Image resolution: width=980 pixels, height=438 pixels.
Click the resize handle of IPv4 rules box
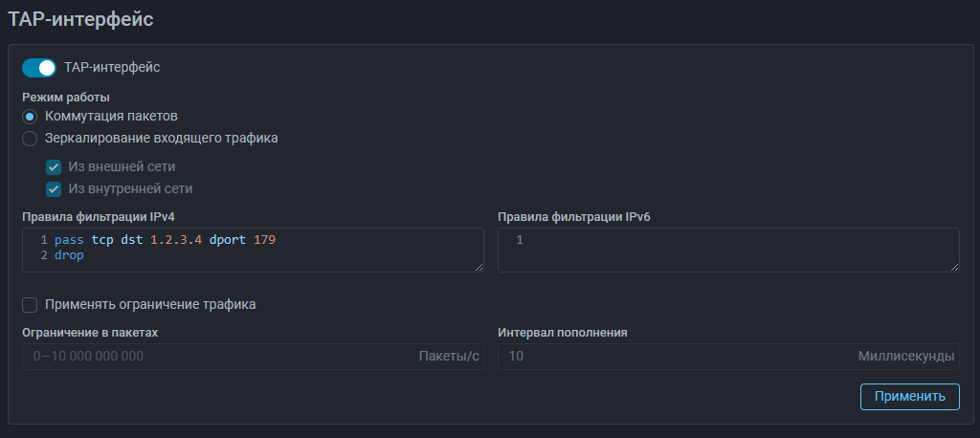click(x=479, y=267)
